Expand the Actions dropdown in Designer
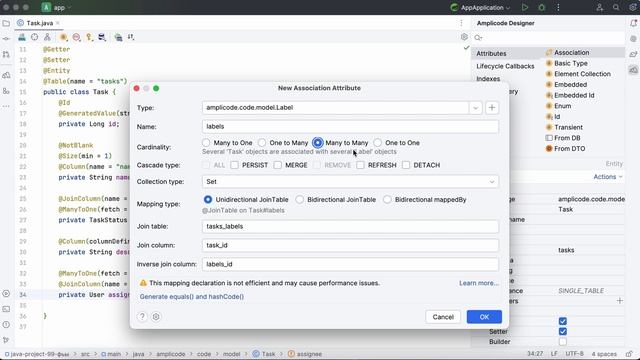 click(608, 177)
